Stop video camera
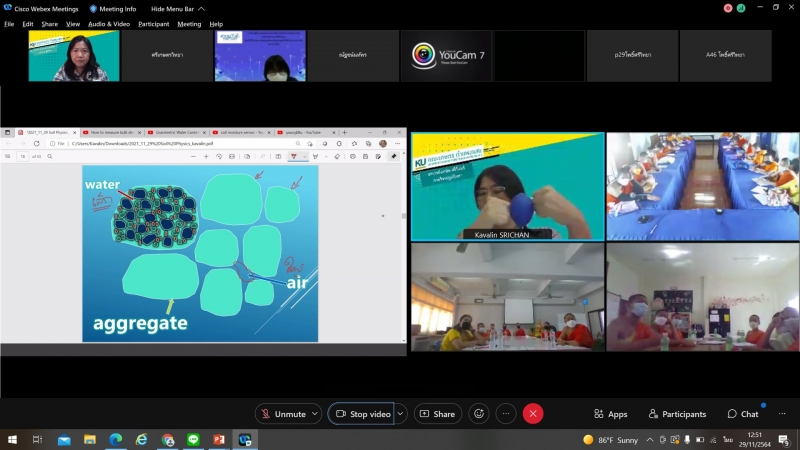800x450 pixels. point(363,414)
